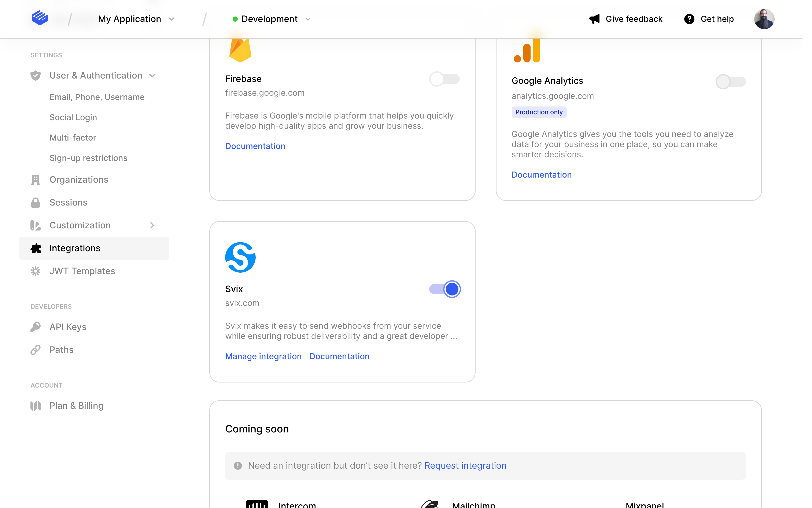Screen dimensions: 812x508
Task: Click the Organizations building icon
Action: pyautogui.click(x=36, y=180)
